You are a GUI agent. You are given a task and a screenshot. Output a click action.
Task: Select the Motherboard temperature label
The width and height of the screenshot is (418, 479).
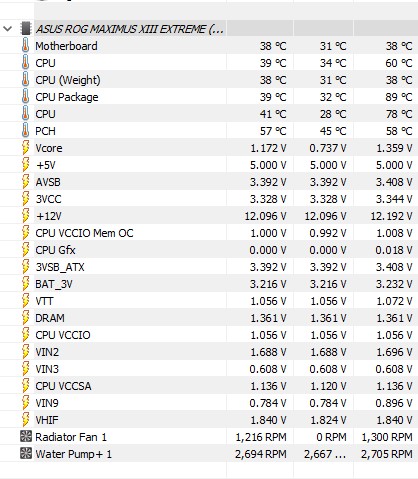tap(66, 46)
